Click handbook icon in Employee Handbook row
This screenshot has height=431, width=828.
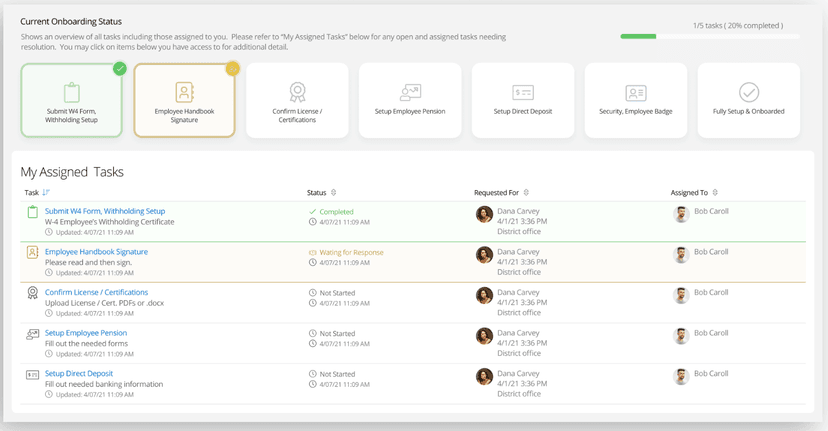pos(33,252)
